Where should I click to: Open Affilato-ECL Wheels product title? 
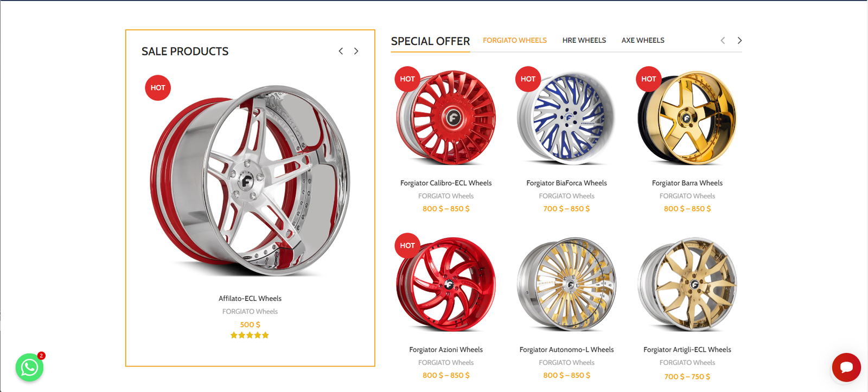tap(250, 299)
